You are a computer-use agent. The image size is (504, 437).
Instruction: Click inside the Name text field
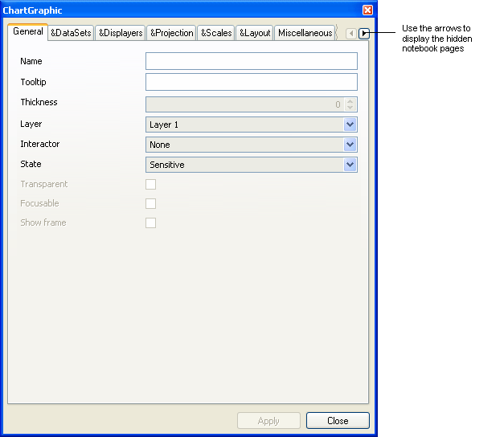[251, 62]
